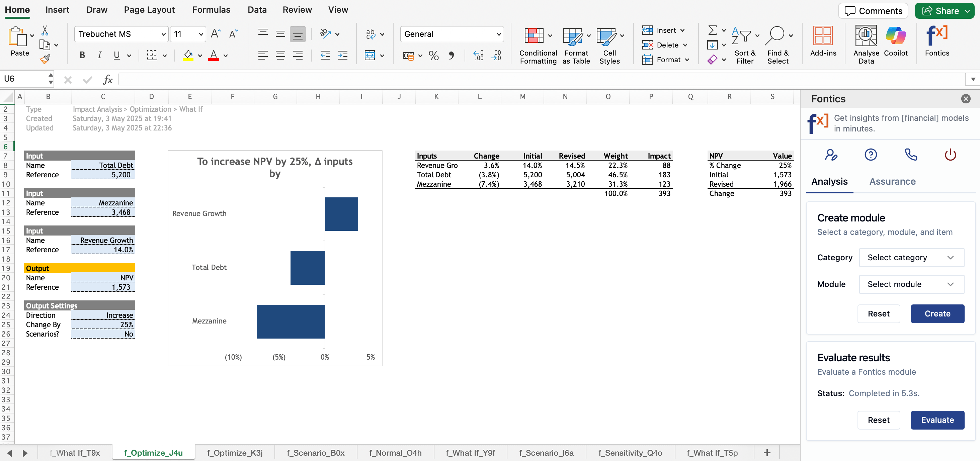Screen dimensions: 980x461
Task: Switch to the Assurance tab in Fontics
Action: pos(892,181)
